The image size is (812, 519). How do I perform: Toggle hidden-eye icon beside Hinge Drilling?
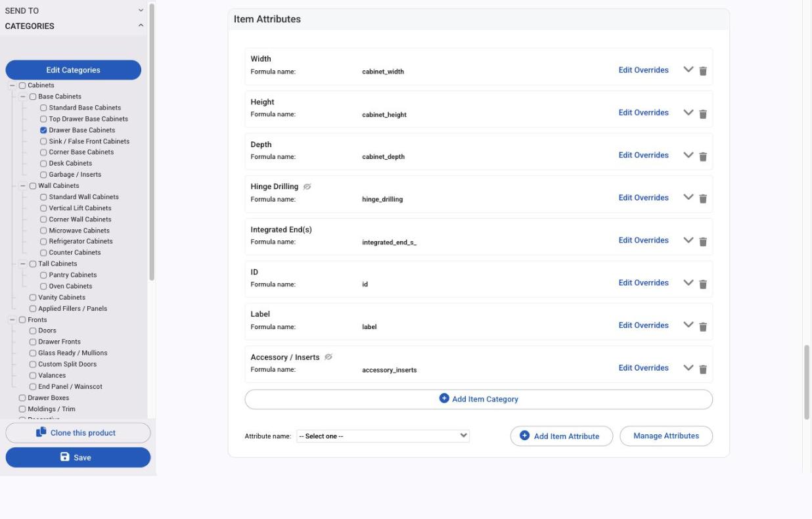[307, 187]
